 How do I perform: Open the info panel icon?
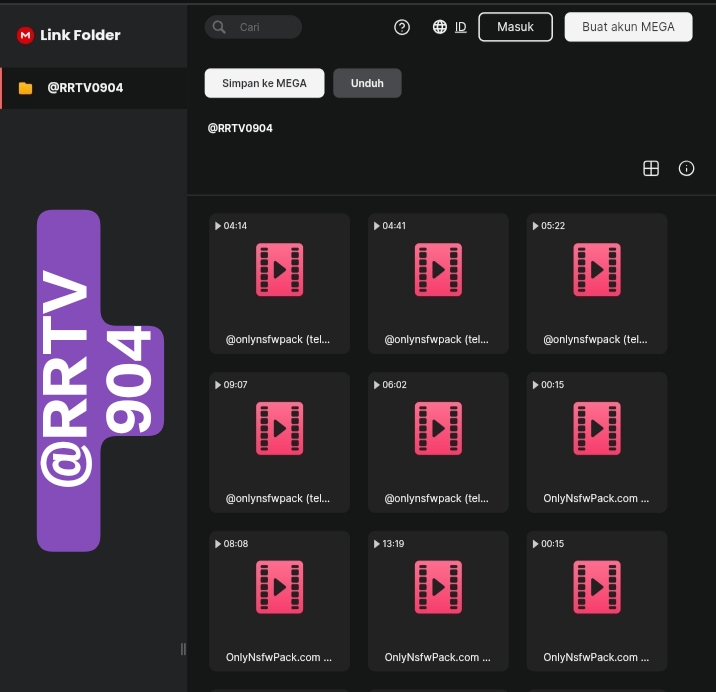point(686,169)
